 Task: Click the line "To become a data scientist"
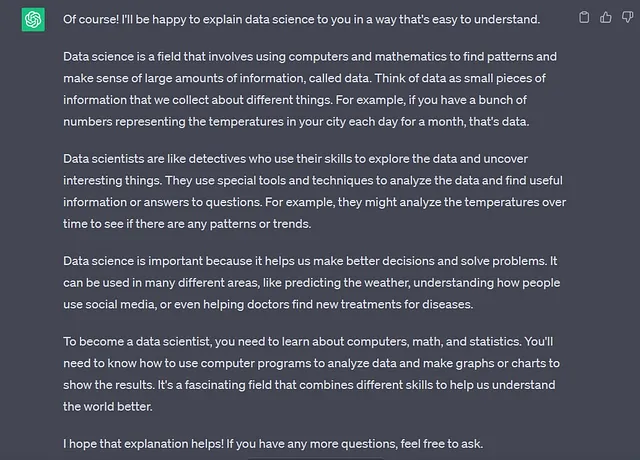pos(308,342)
